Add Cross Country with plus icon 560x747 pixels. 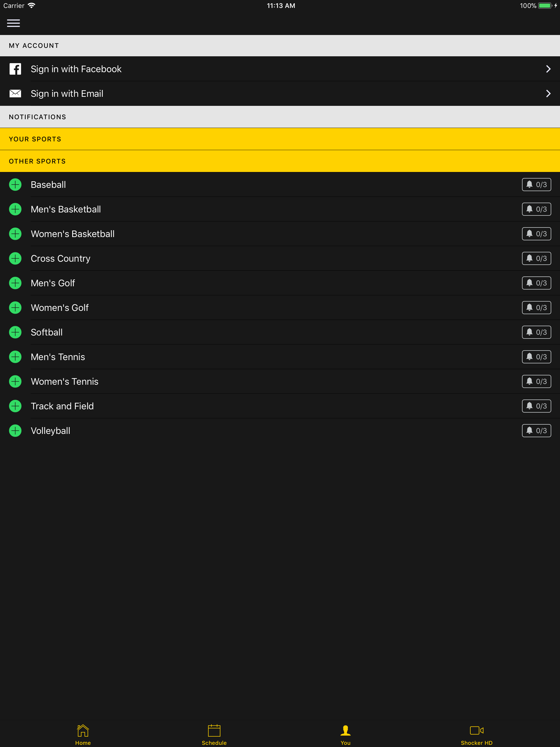15,258
